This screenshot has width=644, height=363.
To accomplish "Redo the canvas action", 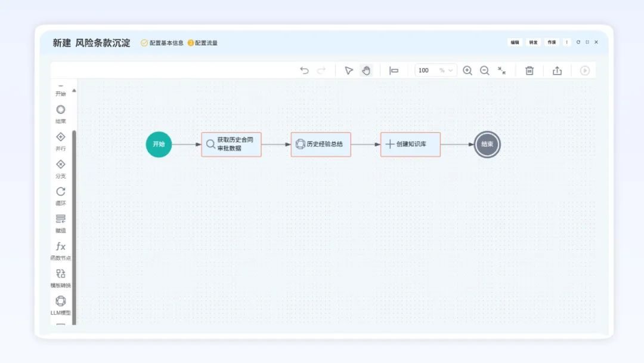I will [321, 70].
